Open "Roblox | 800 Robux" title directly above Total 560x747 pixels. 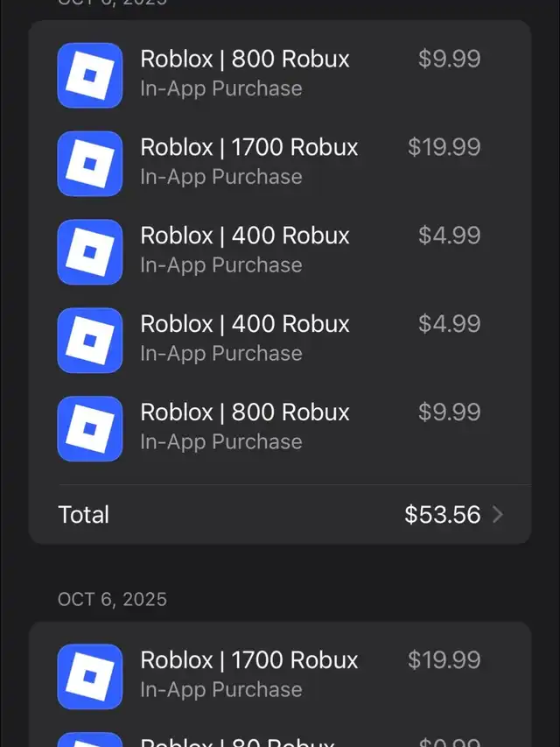245,412
